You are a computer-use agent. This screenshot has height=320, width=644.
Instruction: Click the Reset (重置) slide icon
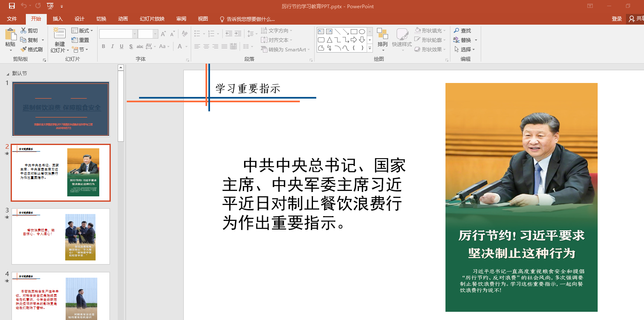[x=75, y=40]
